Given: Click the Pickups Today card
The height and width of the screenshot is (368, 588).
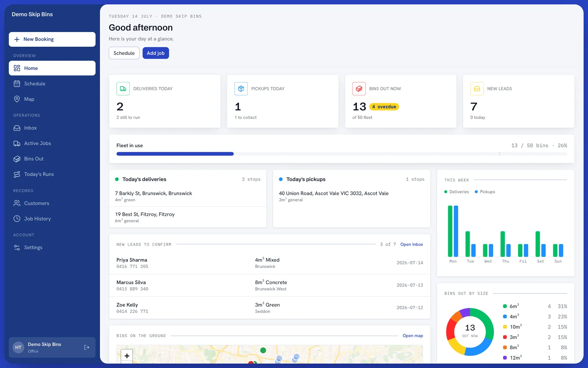Looking at the screenshot, I should [283, 101].
